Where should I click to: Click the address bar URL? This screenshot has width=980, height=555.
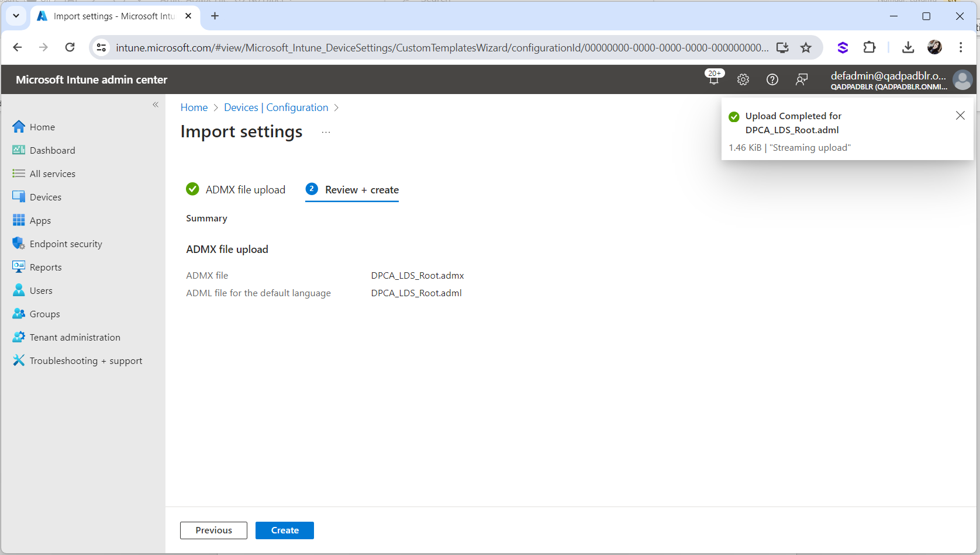(442, 48)
